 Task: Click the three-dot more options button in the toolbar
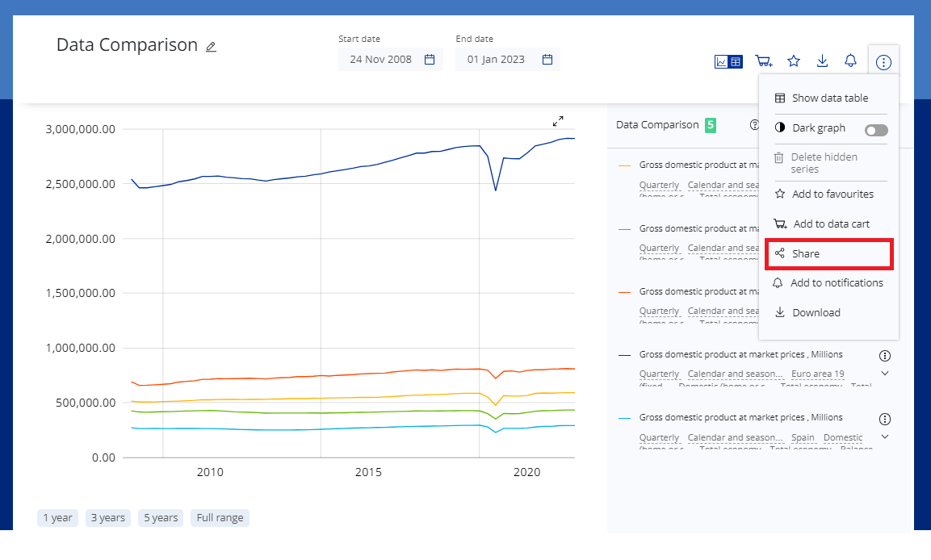883,62
